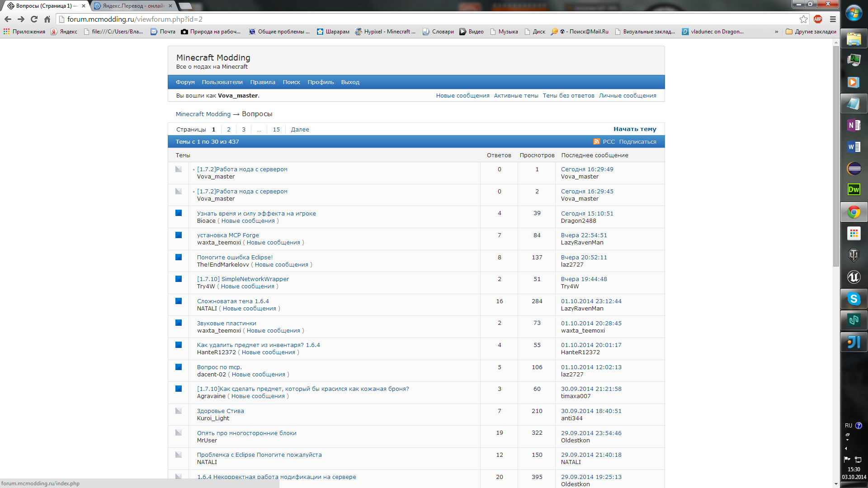Open topic Звуковые пластинки
Screen dimensions: 868x488
pos(226,324)
